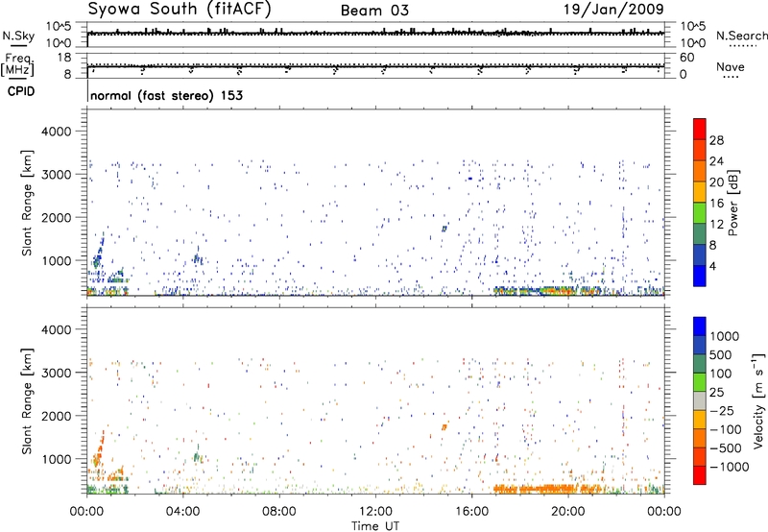
Task: Click the "3000" tick in power panel
Action: pyautogui.click(x=56, y=175)
